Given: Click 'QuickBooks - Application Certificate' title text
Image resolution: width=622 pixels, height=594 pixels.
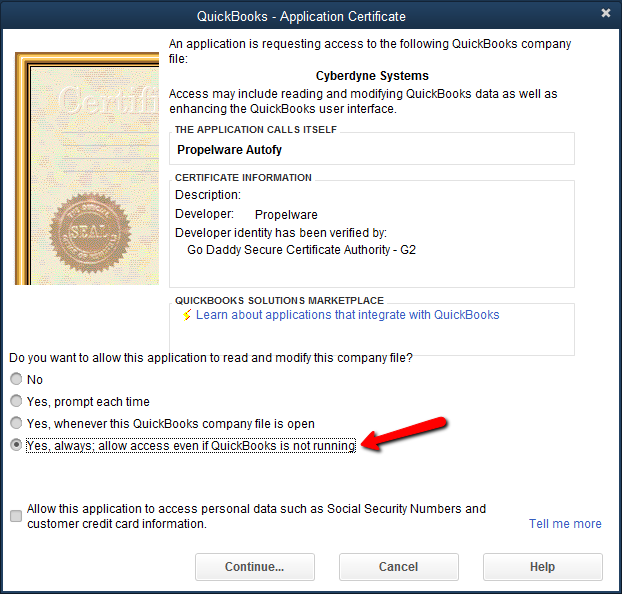Looking at the screenshot, I should (301, 16).
